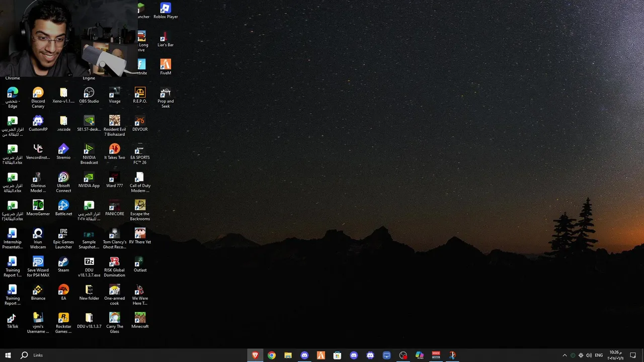This screenshot has width=644, height=362.
Task: Open Microsoft Store from the taskbar
Action: pos(337,355)
